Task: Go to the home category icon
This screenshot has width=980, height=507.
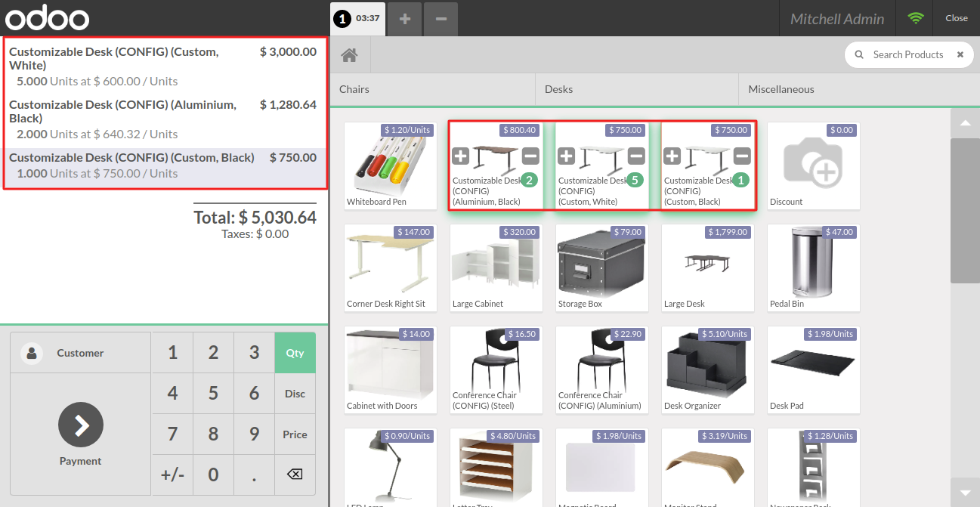Action: (348, 55)
